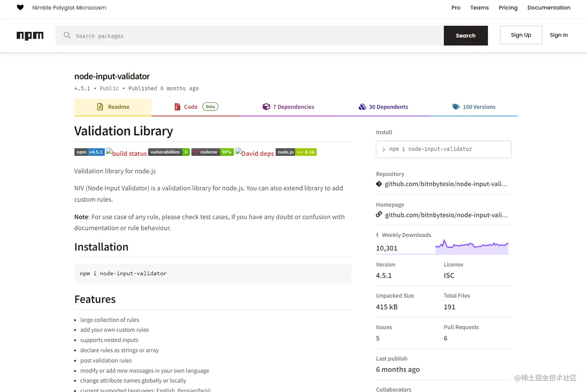Click the Dependencies cube icon
This screenshot has height=392, width=587.
(x=266, y=107)
